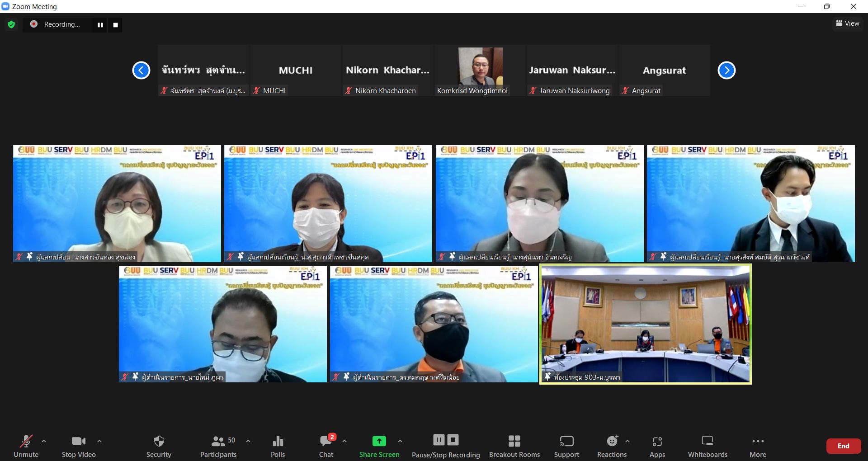868x461 pixels.
Task: Click the green Share Screen icon
Action: (x=379, y=441)
